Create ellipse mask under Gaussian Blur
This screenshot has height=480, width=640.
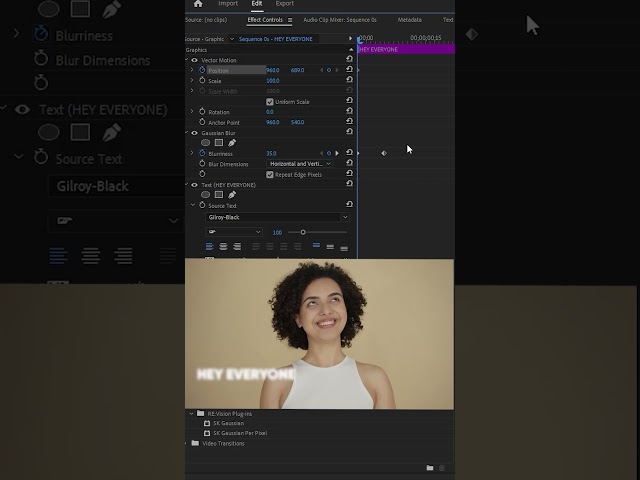click(206, 143)
